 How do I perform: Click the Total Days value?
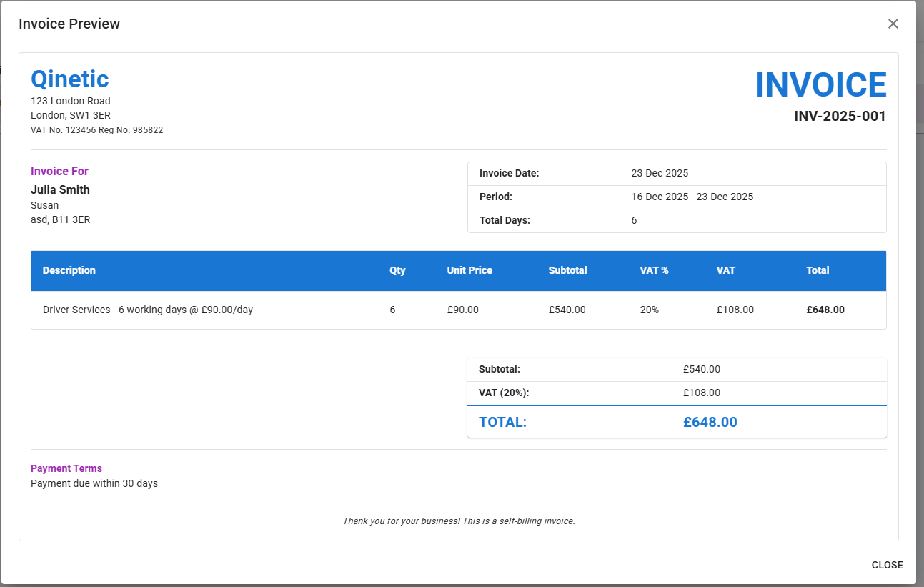coord(633,220)
